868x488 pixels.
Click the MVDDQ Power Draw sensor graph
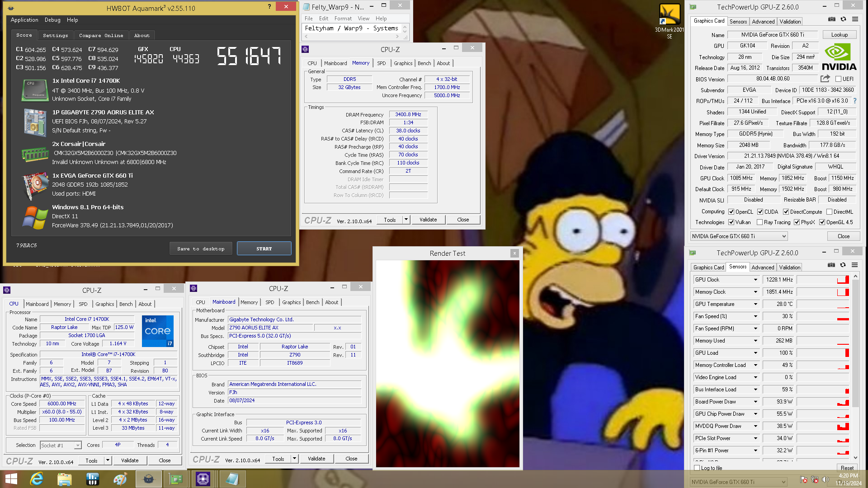[823, 426]
